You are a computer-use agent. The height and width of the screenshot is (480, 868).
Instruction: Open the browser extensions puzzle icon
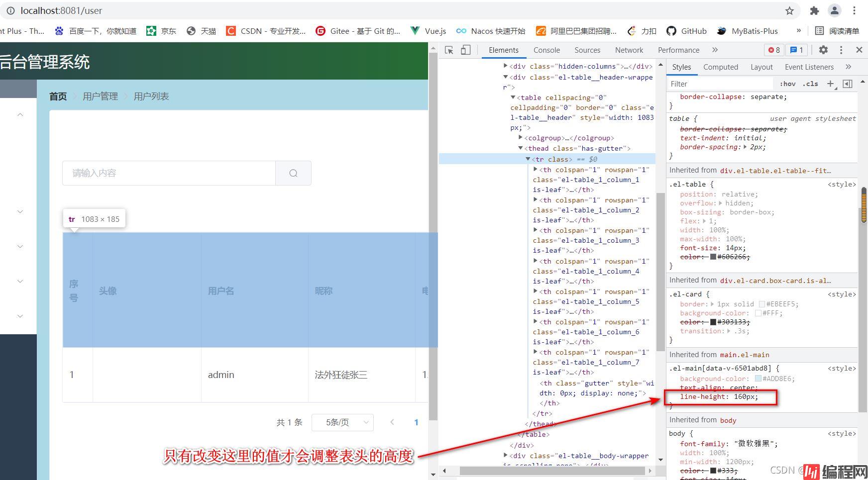[x=814, y=10]
